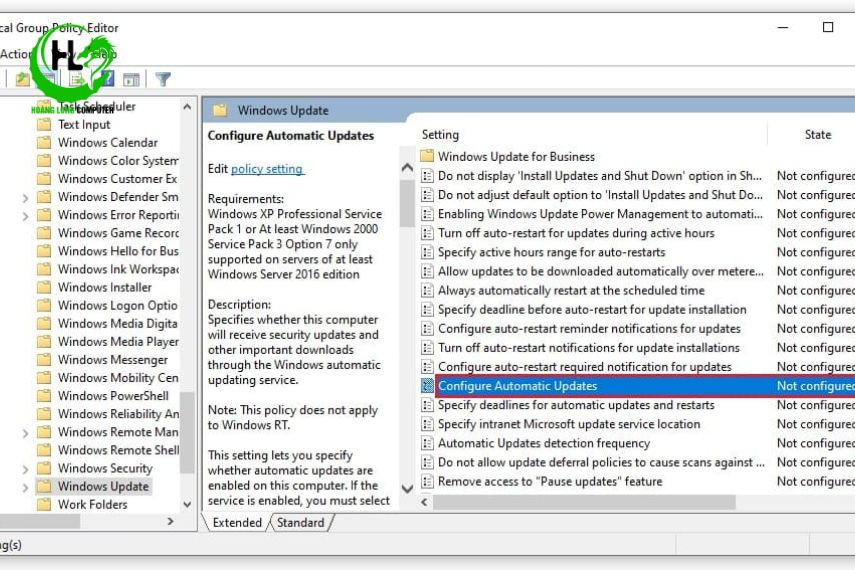This screenshot has width=855, height=570.
Task: Expand the Windows Remote Management tree node
Action: point(25,434)
